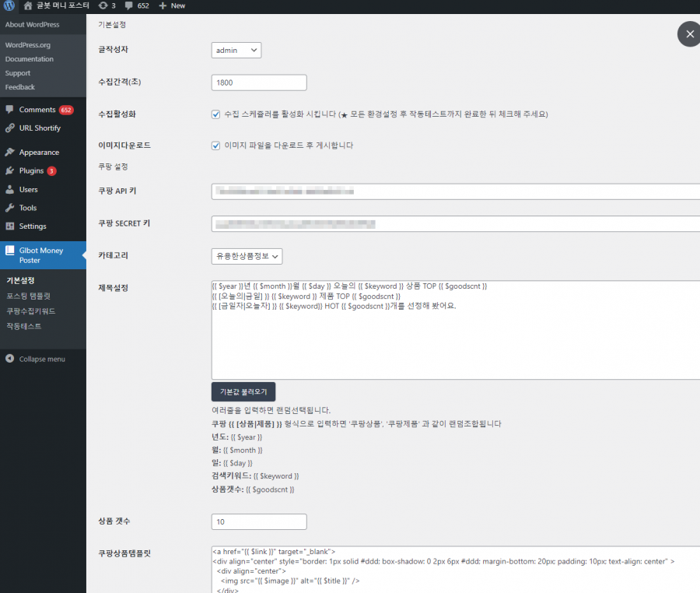The width and height of the screenshot is (700, 593).
Task: Click the Tools wrench icon
Action: click(x=10, y=208)
